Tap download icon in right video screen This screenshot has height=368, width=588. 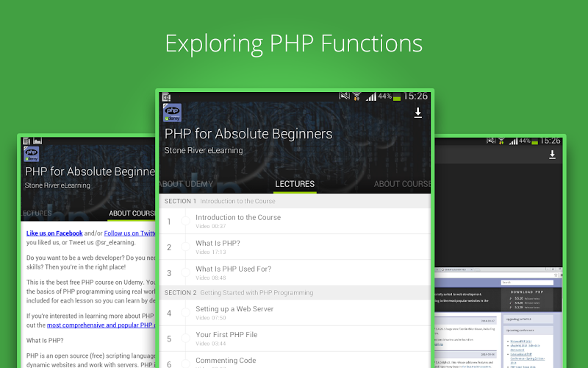pyautogui.click(x=552, y=155)
